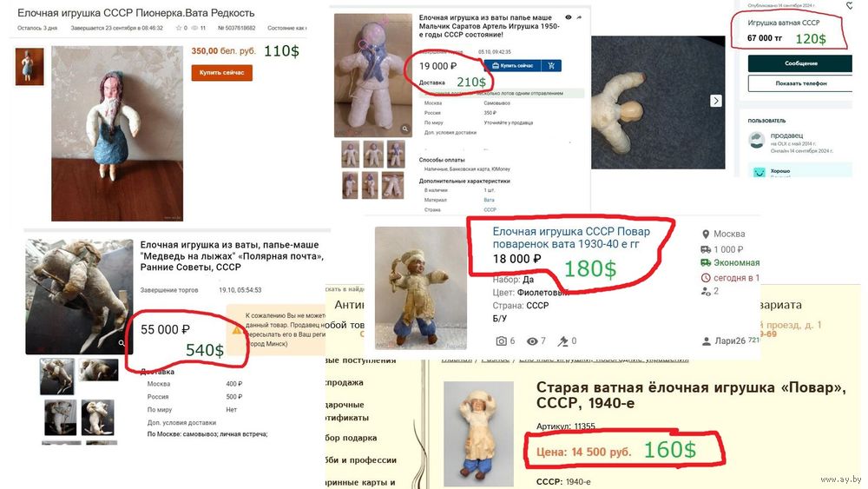
Task: Click the orange Купить сейчас button
Action: click(222, 73)
